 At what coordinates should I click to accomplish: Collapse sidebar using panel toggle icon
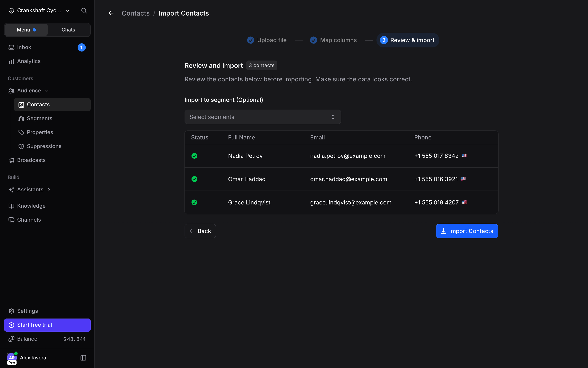(x=83, y=358)
